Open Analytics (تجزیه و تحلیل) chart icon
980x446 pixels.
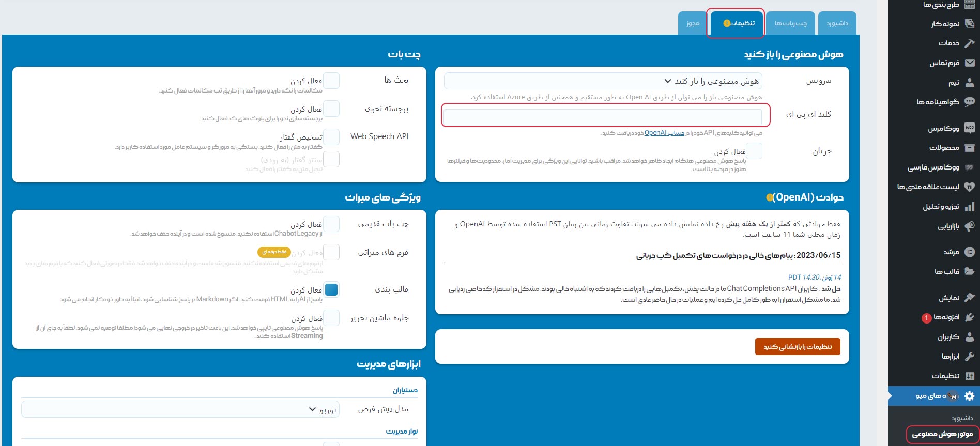(970, 207)
